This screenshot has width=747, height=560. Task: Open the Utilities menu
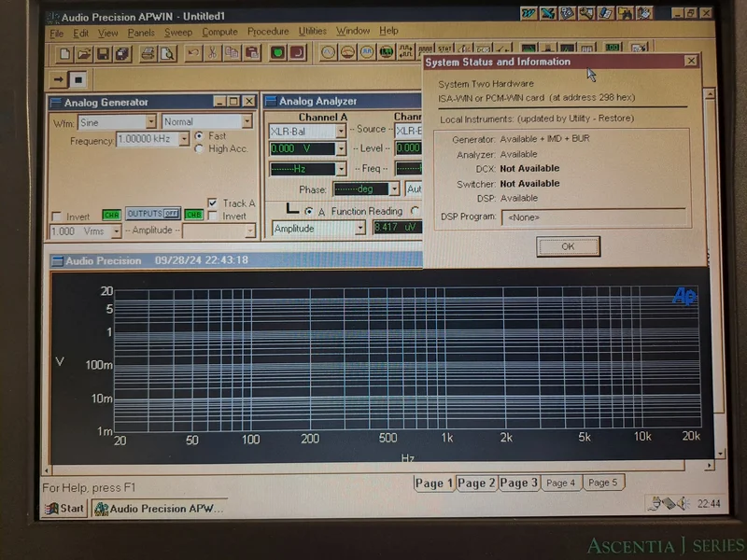click(313, 31)
